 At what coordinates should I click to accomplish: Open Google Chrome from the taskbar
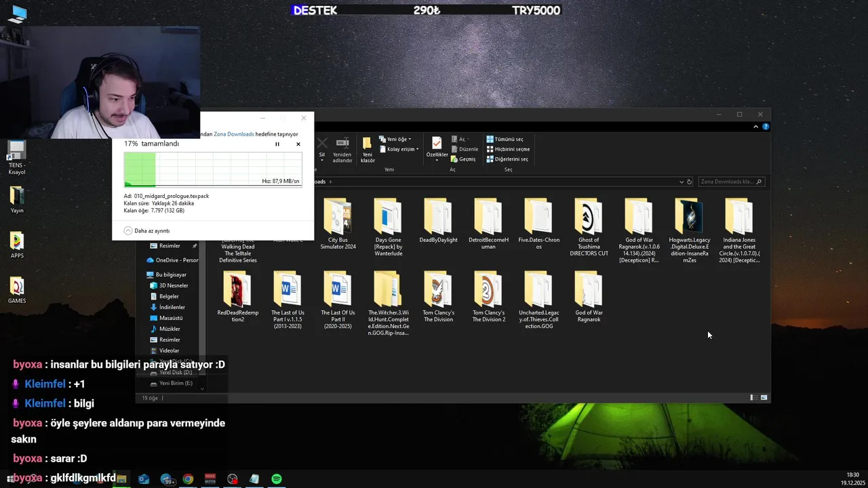coord(188,479)
